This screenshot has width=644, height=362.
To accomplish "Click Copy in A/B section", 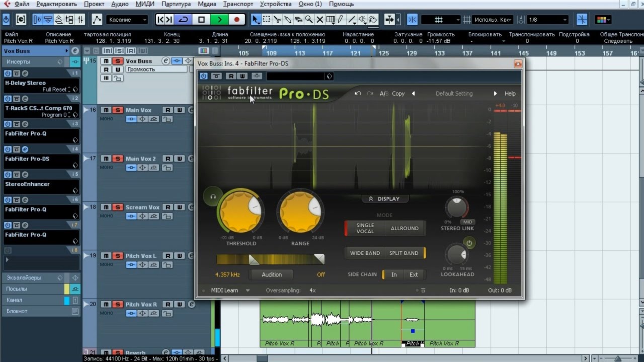I will pos(398,94).
